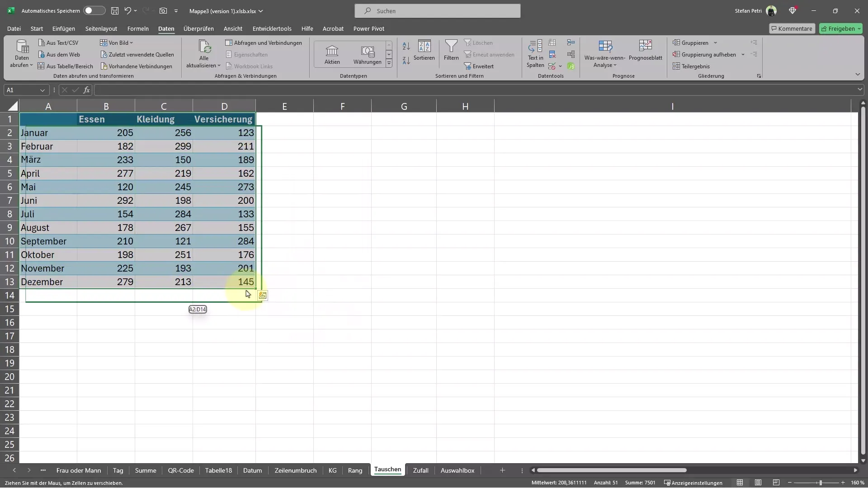The image size is (868, 488).
Task: Click Zuletzt verwendete Quellen
Action: (x=137, y=55)
